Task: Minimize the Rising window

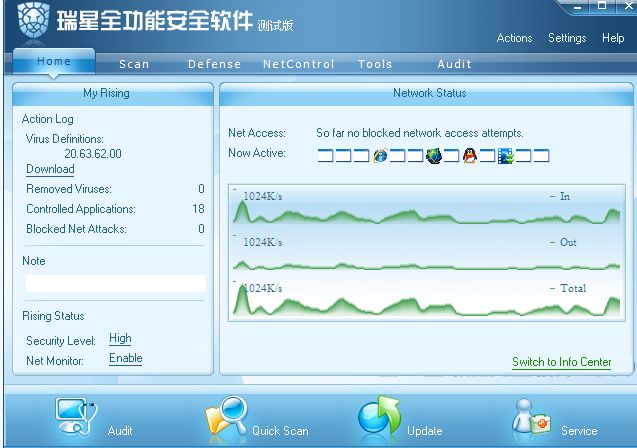Action: pos(578,7)
